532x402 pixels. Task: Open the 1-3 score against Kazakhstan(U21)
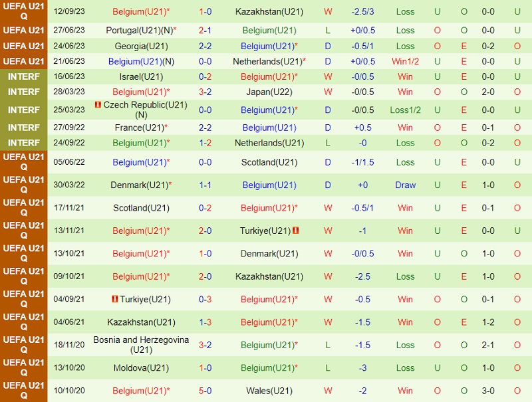point(205,322)
